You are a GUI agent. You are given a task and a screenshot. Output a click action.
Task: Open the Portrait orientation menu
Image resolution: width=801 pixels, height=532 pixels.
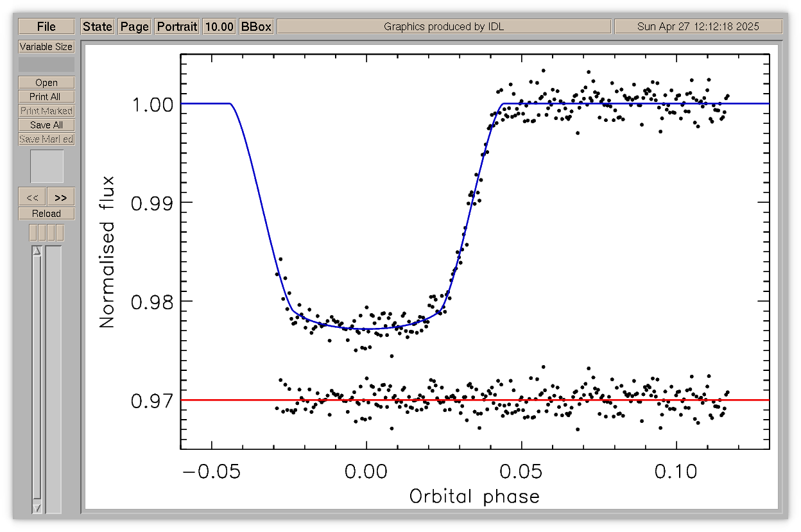(x=177, y=26)
